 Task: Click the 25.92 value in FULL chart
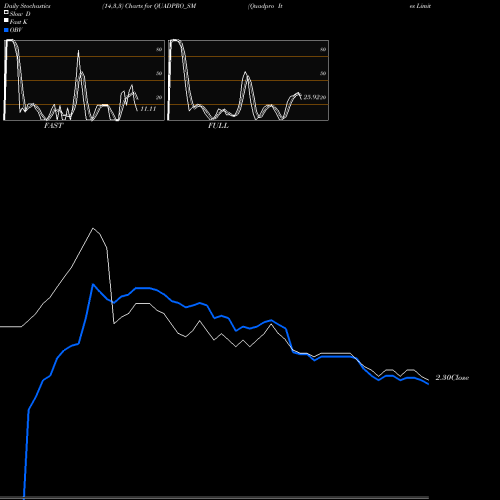point(311,97)
